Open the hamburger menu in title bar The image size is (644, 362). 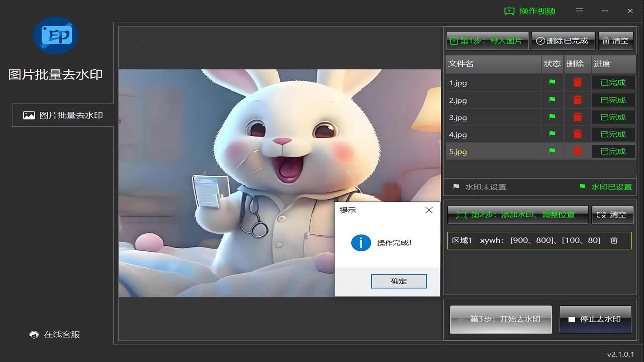coord(579,11)
